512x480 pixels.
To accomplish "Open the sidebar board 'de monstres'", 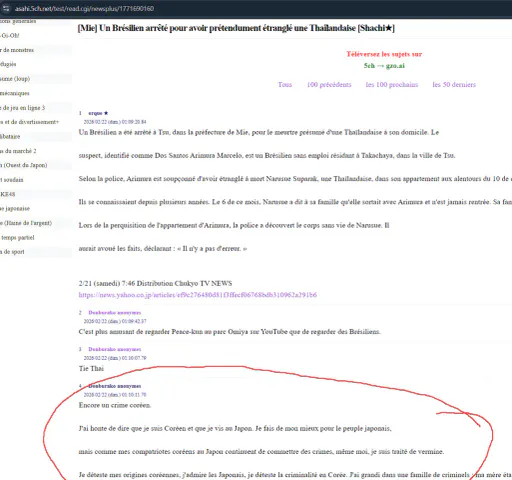I will point(17,50).
